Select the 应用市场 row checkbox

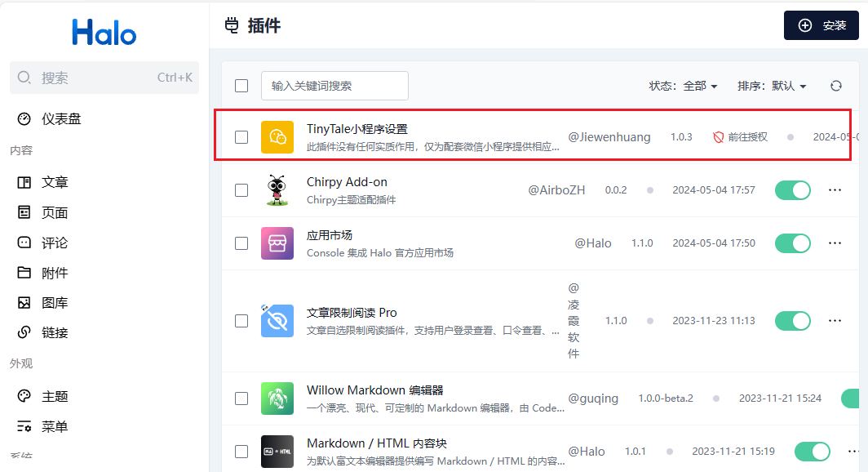tap(241, 243)
